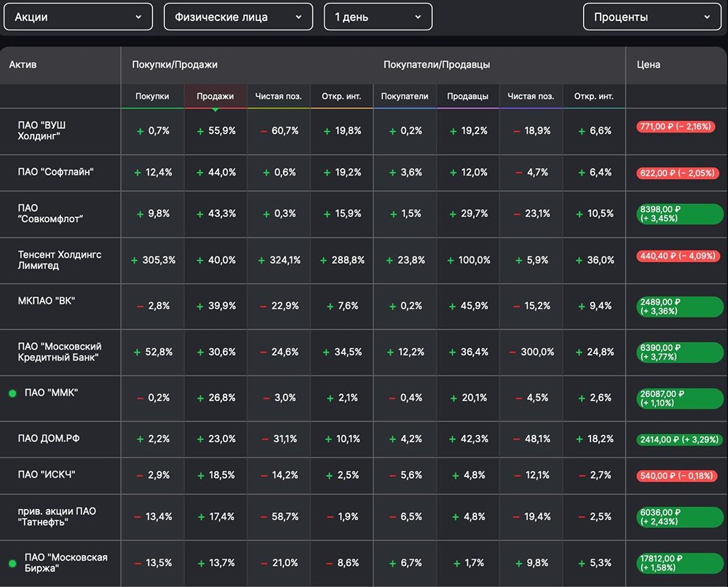The image size is (728, 587).
Task: Click price badge 17812,00 ₽ (+ 1,58%)
Action: 680,563
